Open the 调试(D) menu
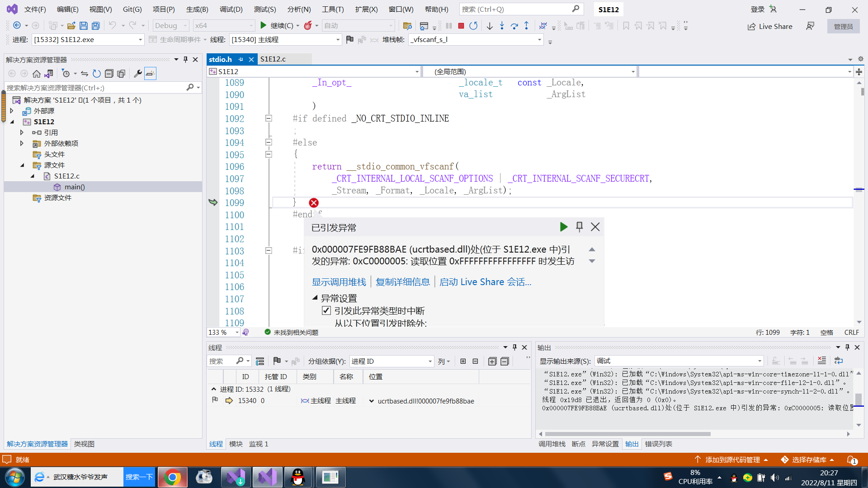Viewport: 868px width, 488px height. [231, 9]
